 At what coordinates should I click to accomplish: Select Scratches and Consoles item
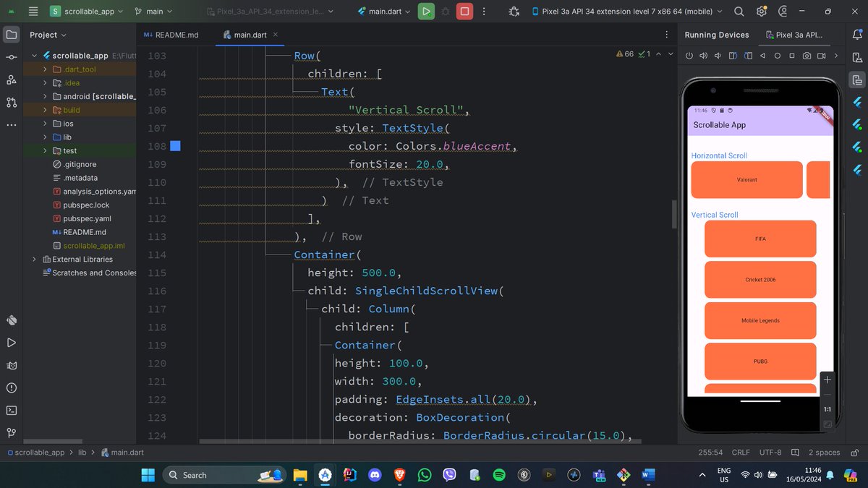pos(90,273)
